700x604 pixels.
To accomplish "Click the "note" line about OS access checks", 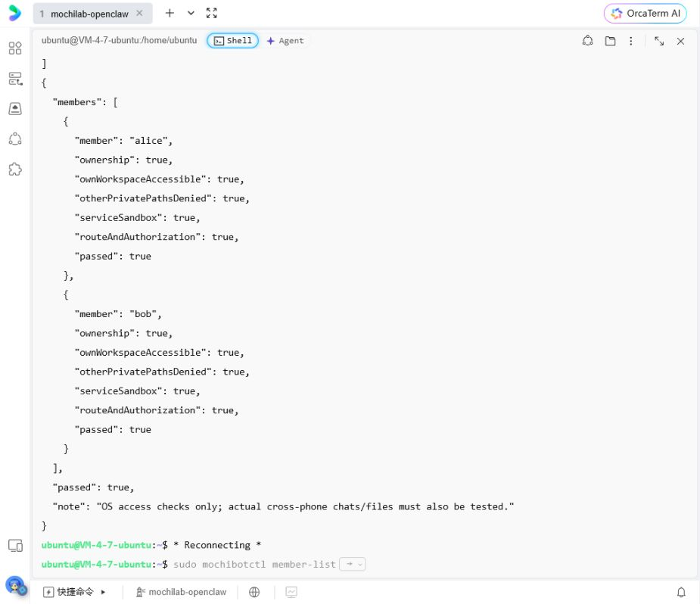I will (284, 506).
